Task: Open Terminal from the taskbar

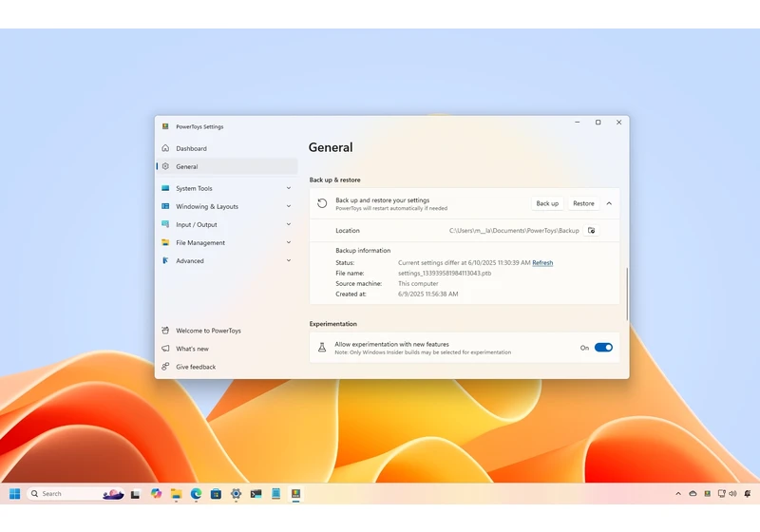Action: [256, 494]
